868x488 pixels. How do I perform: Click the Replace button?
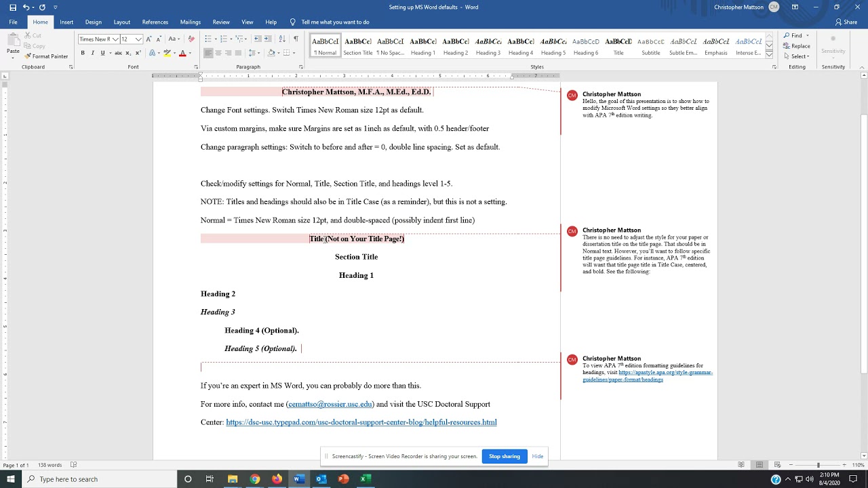coord(797,46)
